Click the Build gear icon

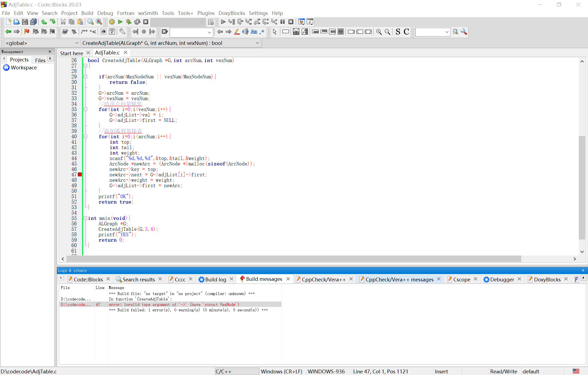coord(112,22)
